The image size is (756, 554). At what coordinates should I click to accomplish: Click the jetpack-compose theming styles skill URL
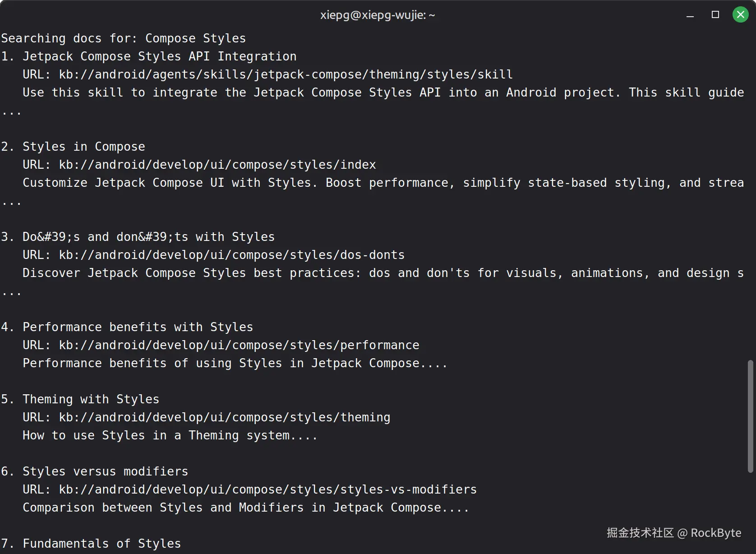click(x=286, y=74)
